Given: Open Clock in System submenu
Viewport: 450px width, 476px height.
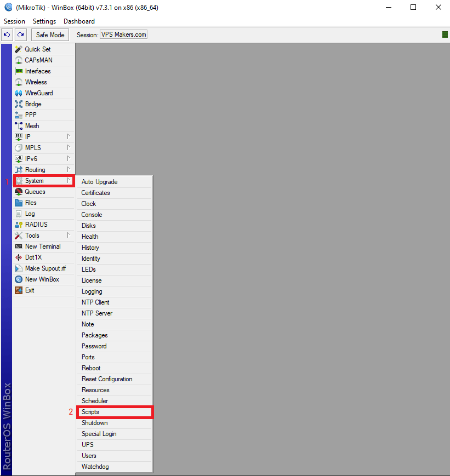Looking at the screenshot, I should point(114,204).
